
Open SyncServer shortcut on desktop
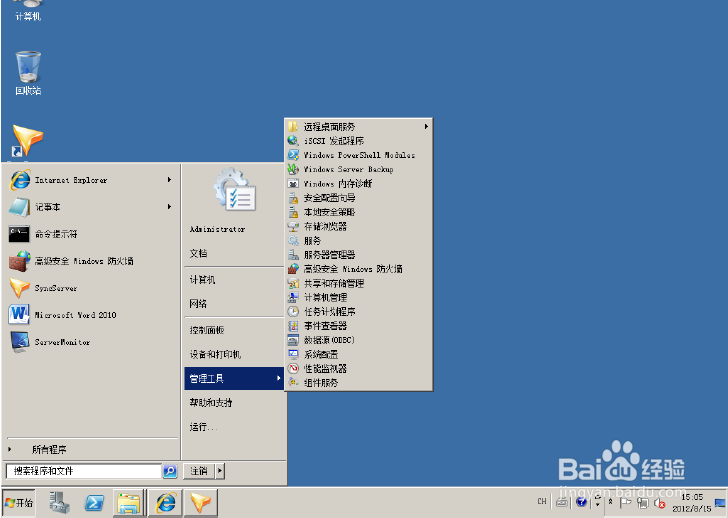(x=28, y=141)
